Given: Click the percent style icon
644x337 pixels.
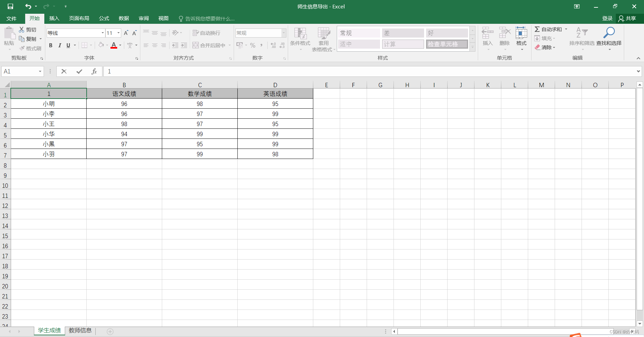Looking at the screenshot, I should [253, 45].
